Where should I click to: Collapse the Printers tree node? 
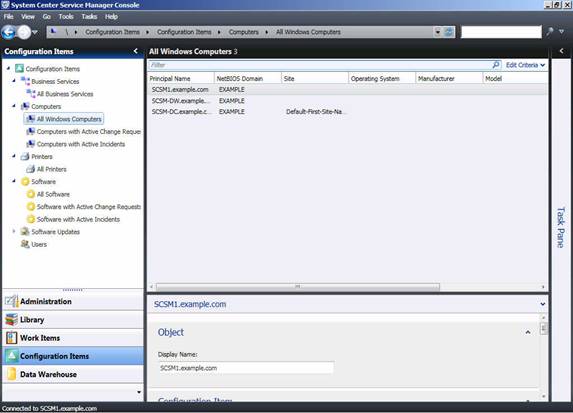tap(14, 156)
